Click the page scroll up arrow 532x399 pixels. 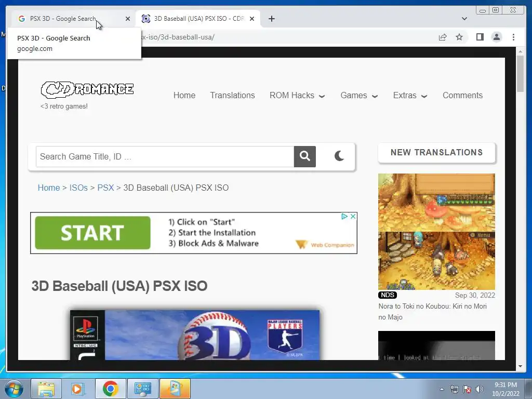tap(520, 51)
